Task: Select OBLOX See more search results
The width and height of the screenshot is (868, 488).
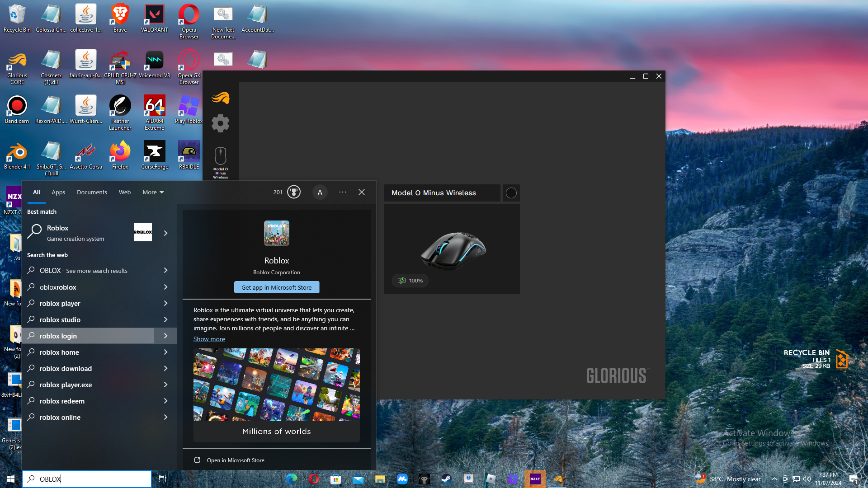Action: click(x=88, y=270)
